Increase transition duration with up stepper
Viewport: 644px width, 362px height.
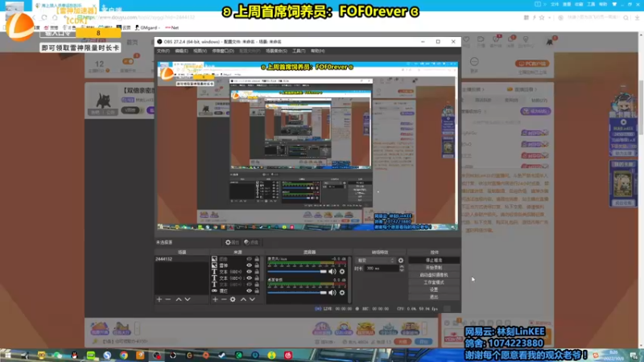[x=402, y=267]
